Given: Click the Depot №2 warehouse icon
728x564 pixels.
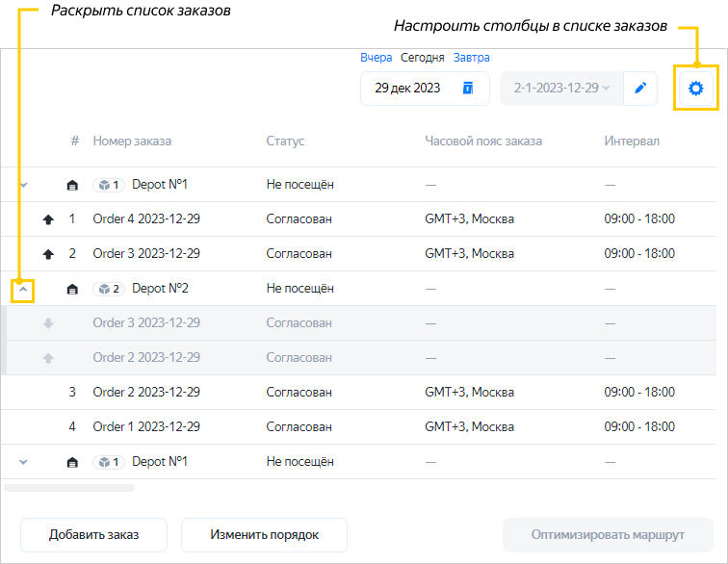Looking at the screenshot, I should tap(72, 289).
